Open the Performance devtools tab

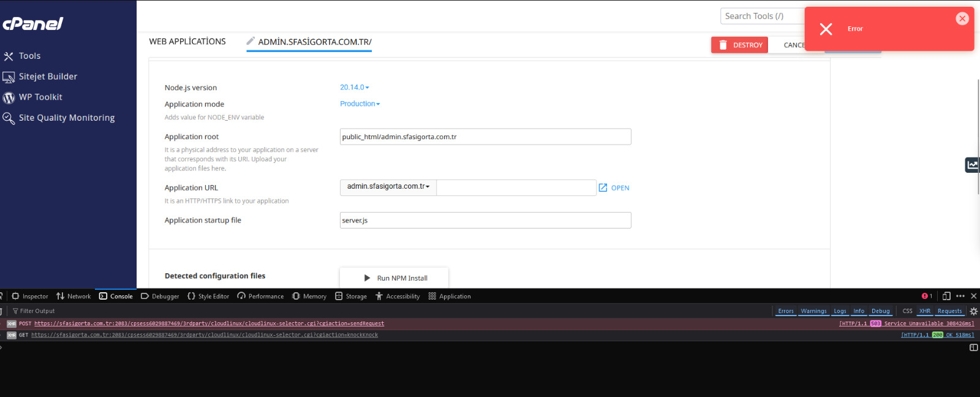point(260,297)
